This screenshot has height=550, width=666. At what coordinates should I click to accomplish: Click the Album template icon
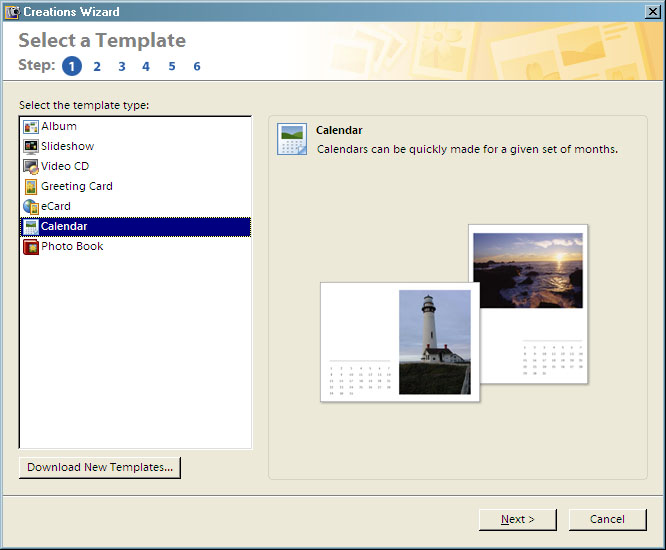click(31, 127)
